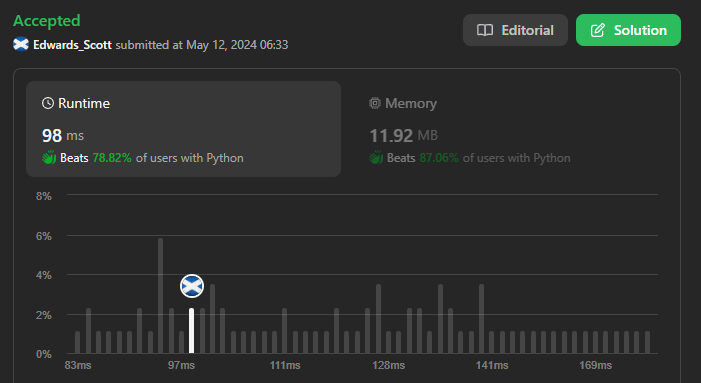Click the '141ms' axis label

[492, 365]
